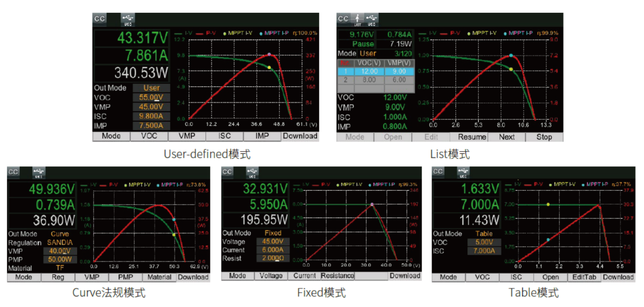
Task: Click the USB icon in Fixed mode screen
Action: coord(253,172)
